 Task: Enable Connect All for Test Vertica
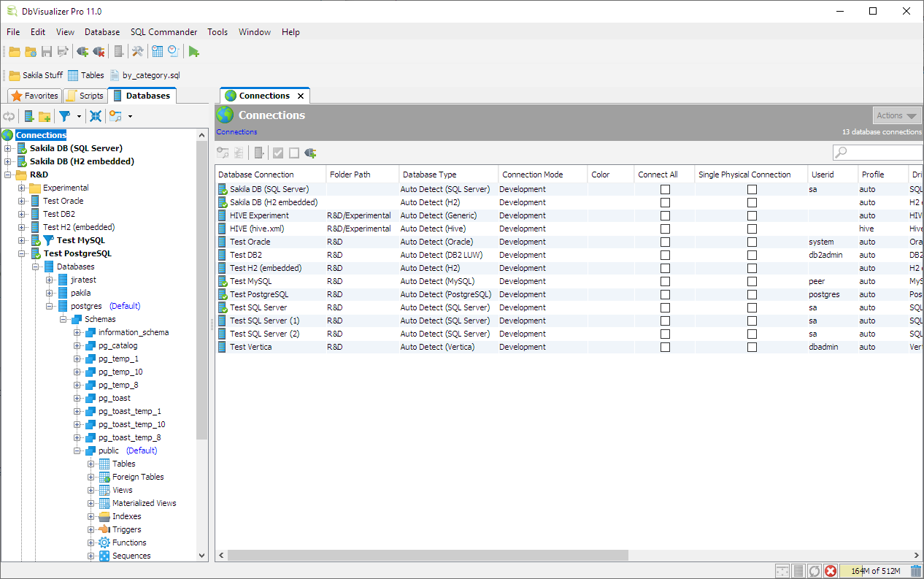pos(664,347)
